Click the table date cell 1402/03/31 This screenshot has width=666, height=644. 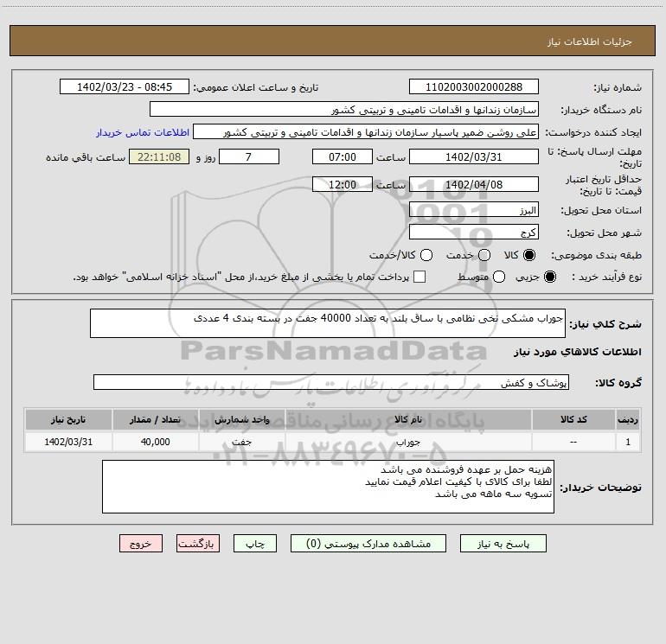click(68, 442)
